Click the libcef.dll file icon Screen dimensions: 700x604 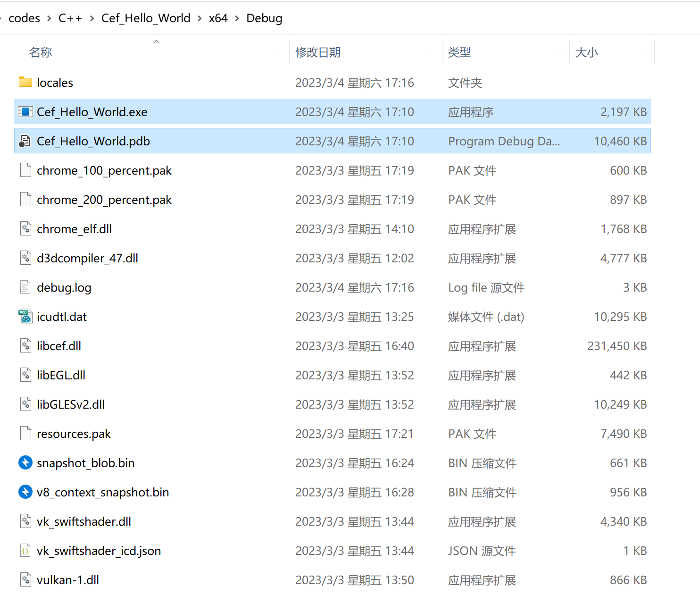(x=25, y=346)
